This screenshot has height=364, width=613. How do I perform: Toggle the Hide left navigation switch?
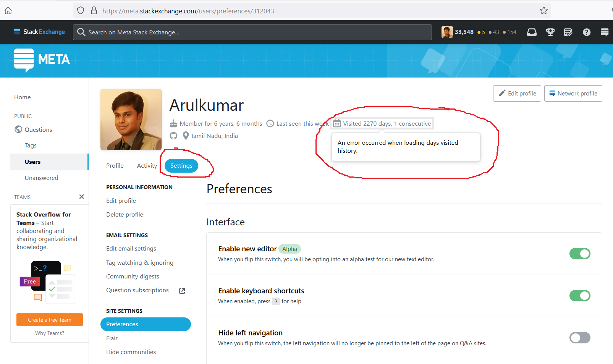(x=580, y=338)
